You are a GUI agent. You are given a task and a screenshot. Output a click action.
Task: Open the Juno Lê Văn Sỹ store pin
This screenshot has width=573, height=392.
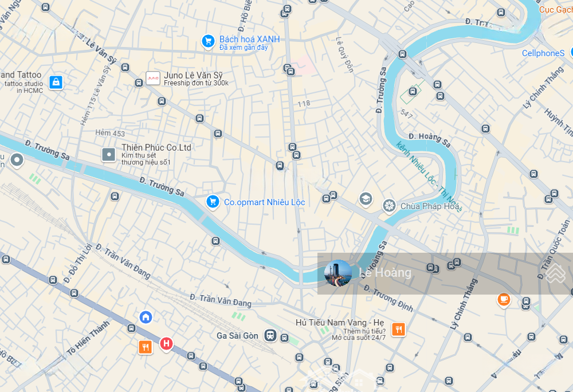[x=153, y=78]
